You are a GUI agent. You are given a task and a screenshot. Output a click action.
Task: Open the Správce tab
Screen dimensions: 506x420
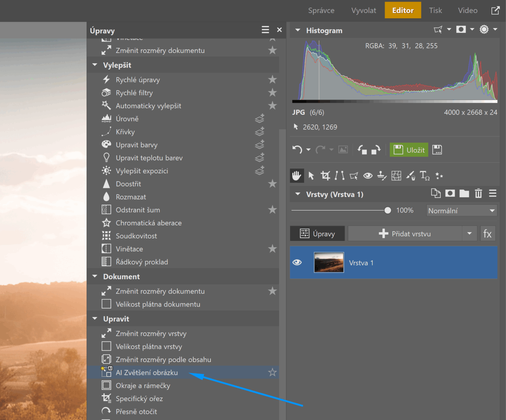point(321,11)
